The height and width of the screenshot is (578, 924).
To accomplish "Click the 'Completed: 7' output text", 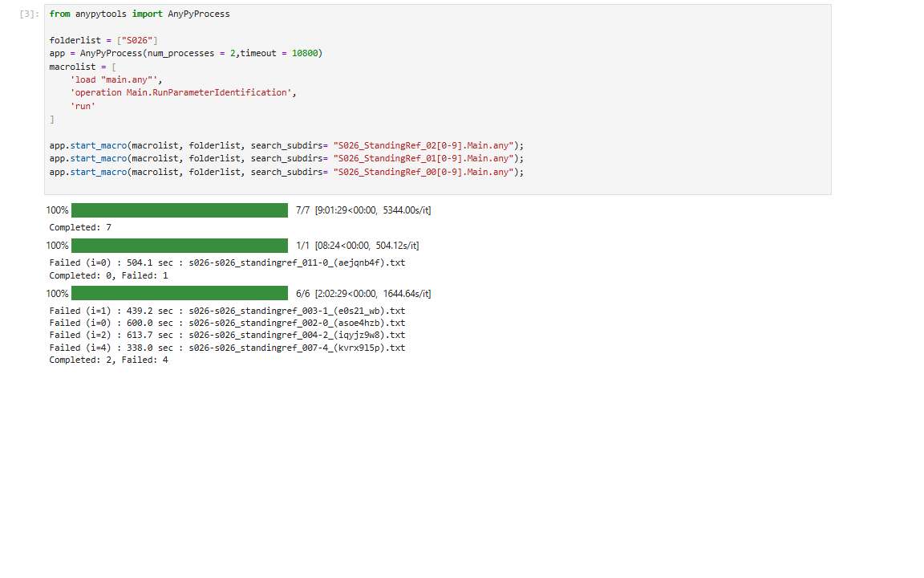I will coord(80,228).
